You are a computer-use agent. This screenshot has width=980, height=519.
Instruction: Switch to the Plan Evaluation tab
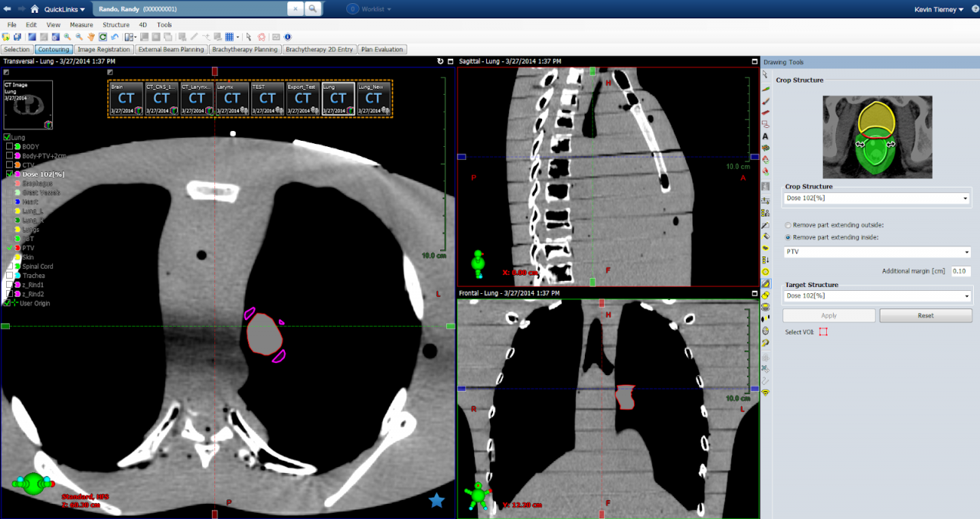tap(382, 50)
